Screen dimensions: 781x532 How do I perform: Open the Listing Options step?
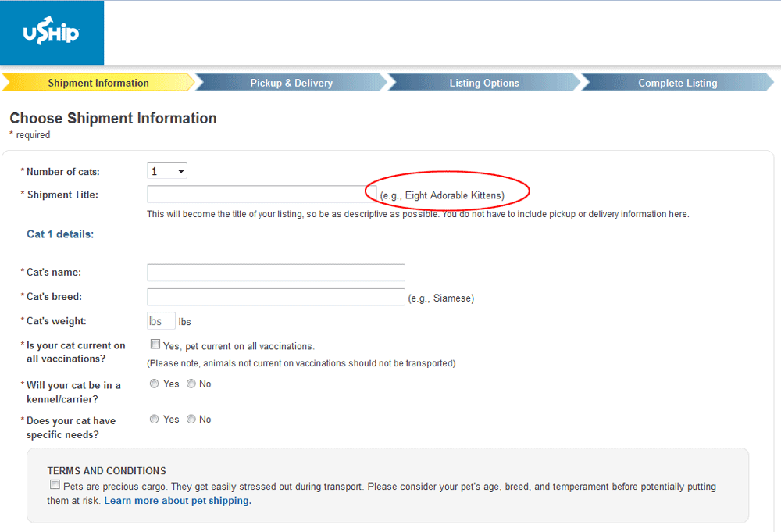[x=484, y=83]
